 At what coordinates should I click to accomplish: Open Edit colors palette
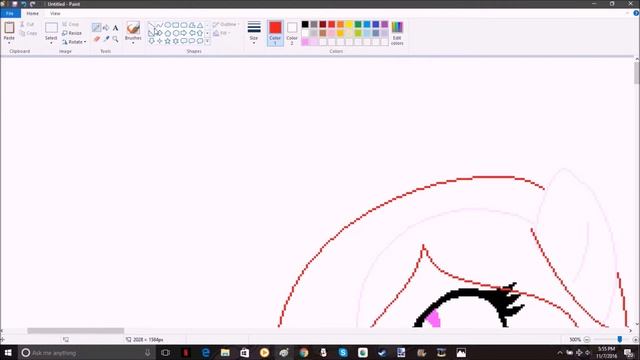(397, 33)
